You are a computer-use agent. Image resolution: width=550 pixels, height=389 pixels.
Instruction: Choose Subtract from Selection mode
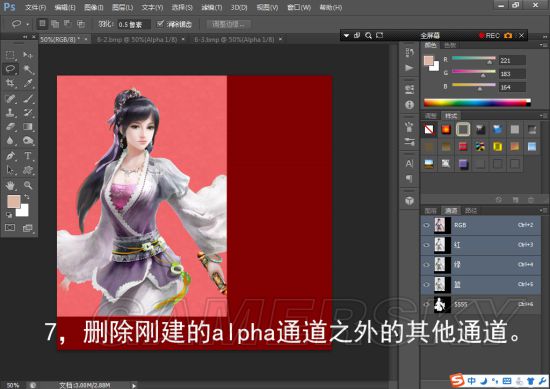tap(68, 24)
